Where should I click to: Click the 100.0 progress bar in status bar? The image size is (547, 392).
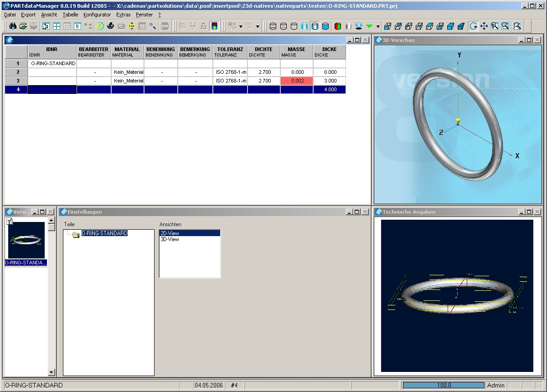(444, 385)
